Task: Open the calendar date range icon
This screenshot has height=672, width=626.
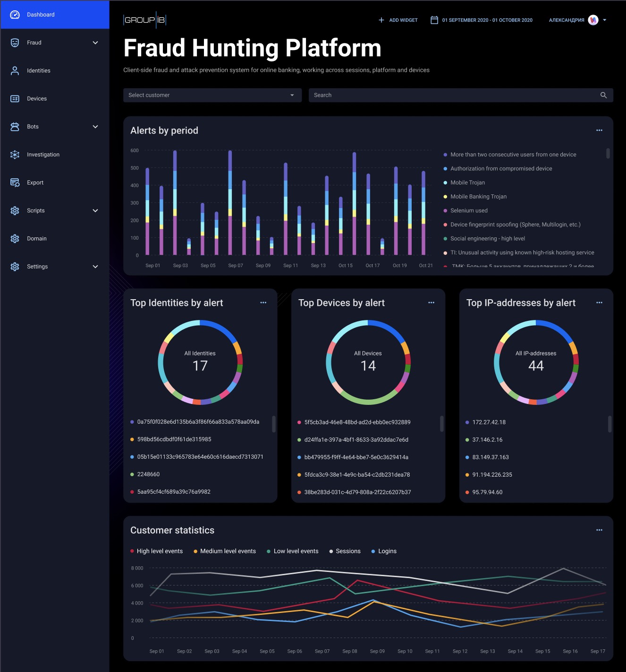Action: pos(434,20)
